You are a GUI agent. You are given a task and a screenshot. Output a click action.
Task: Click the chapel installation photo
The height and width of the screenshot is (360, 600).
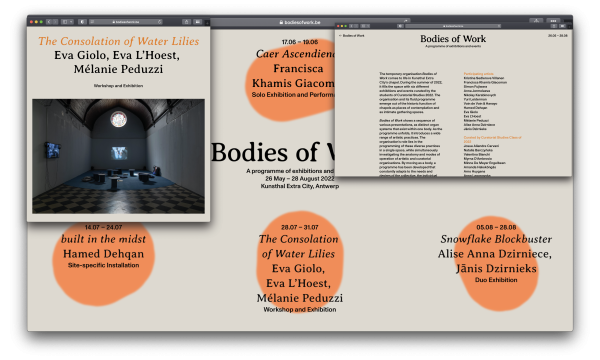[119, 156]
